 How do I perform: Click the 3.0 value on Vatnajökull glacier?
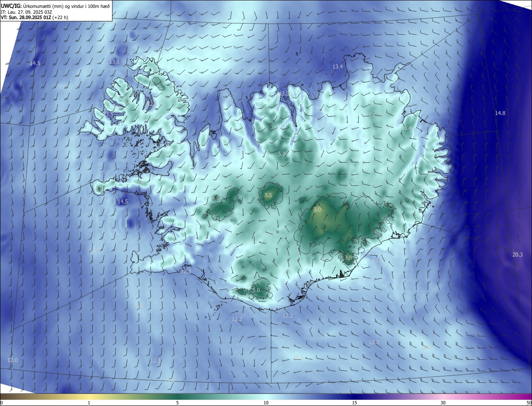(317, 210)
